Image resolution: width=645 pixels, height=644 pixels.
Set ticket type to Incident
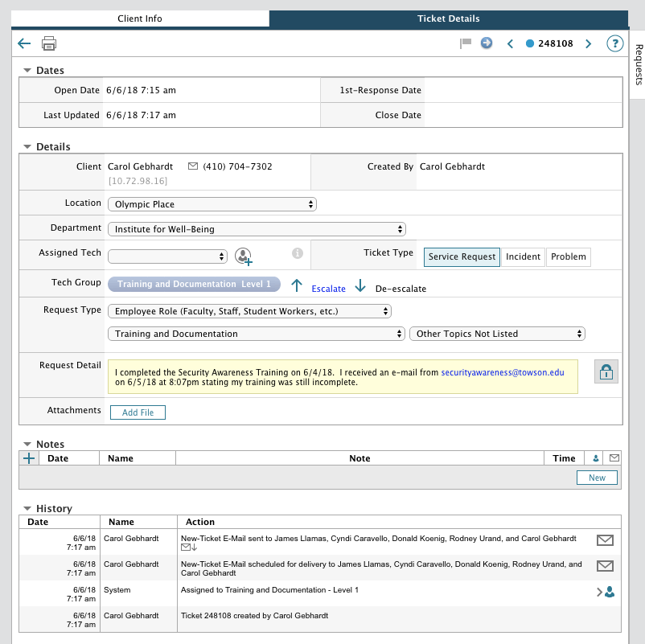click(x=523, y=256)
